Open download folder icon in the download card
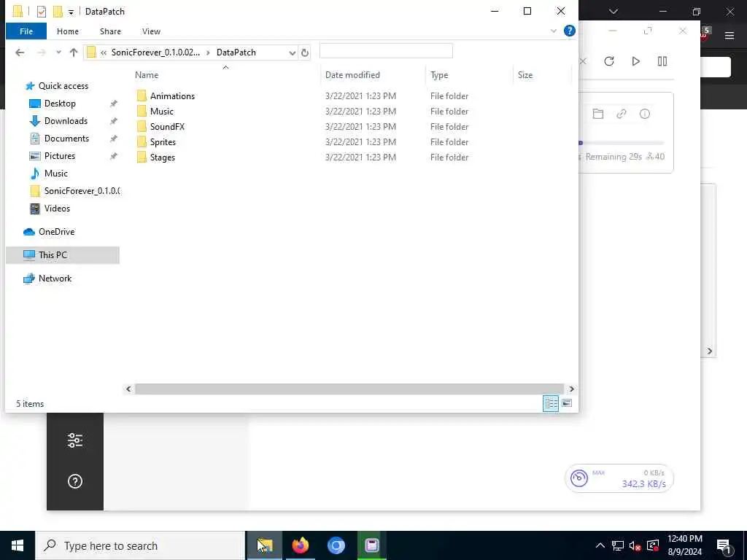This screenshot has height=560, width=747. (598, 114)
